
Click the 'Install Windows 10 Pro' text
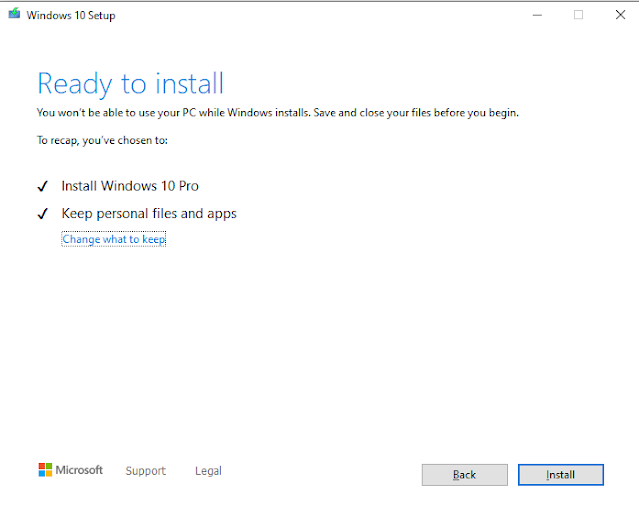pos(130,186)
